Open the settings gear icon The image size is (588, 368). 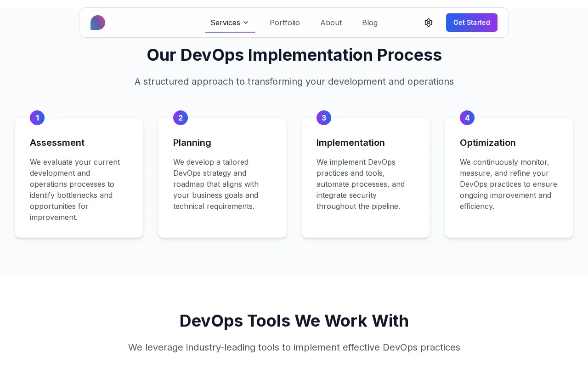click(429, 23)
